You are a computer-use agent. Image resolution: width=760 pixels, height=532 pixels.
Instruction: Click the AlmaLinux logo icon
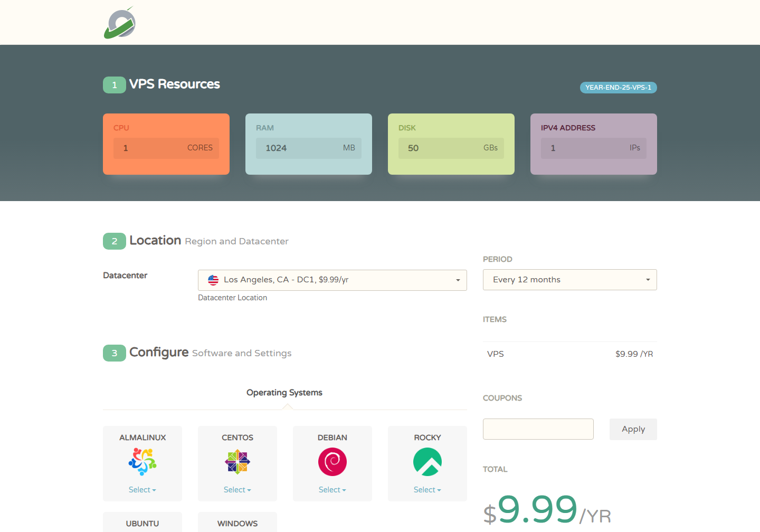pos(142,462)
